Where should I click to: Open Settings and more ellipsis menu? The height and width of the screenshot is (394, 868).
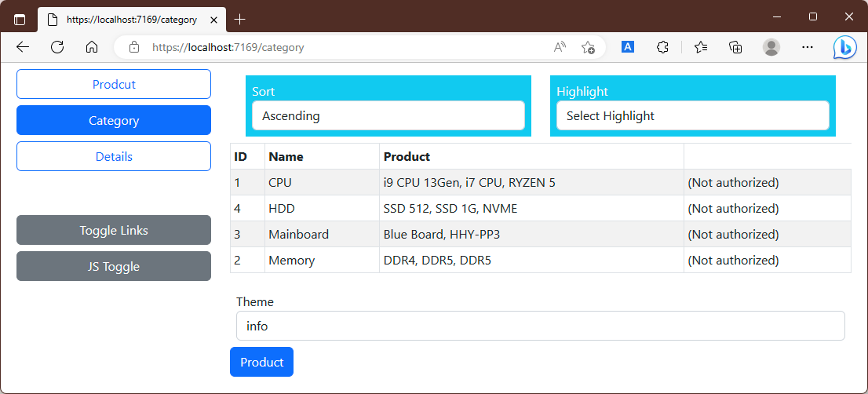point(808,47)
